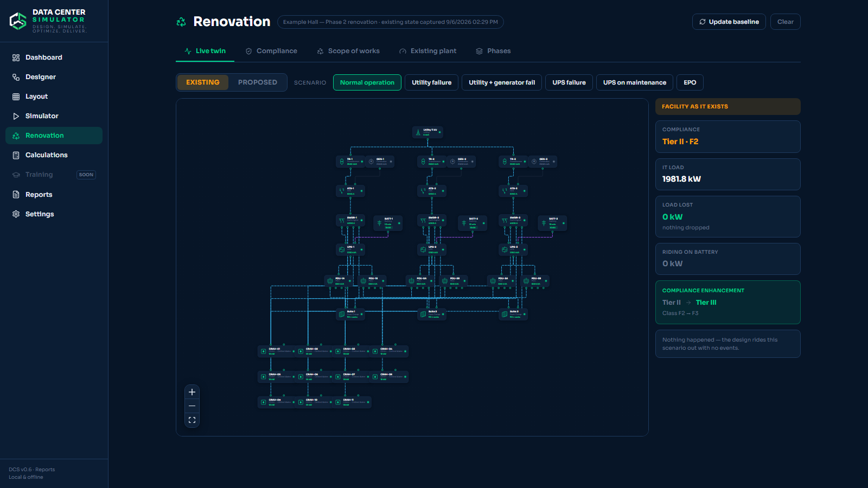Click the Training SOON sidebar item
Image resolution: width=868 pixels, height=488 pixels.
tap(54, 175)
